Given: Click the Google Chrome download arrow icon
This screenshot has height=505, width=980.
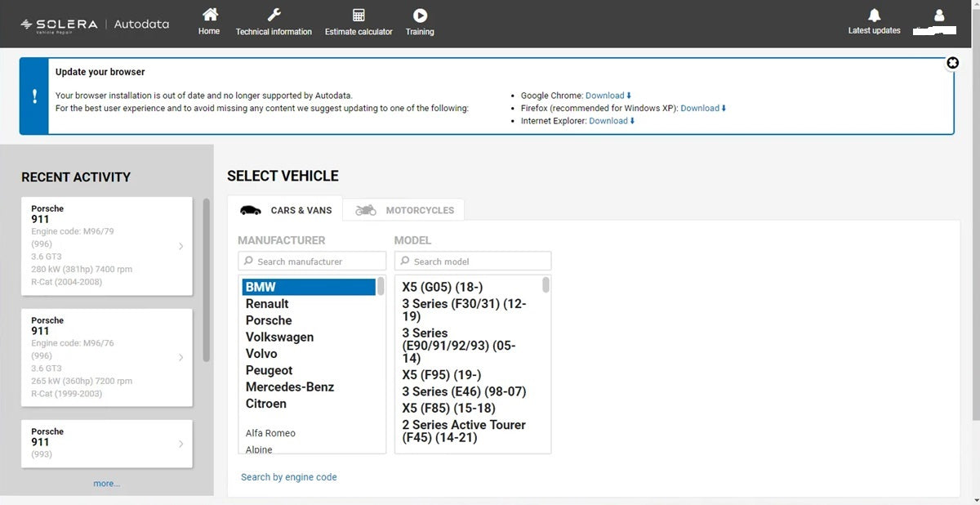Looking at the screenshot, I should click(629, 96).
